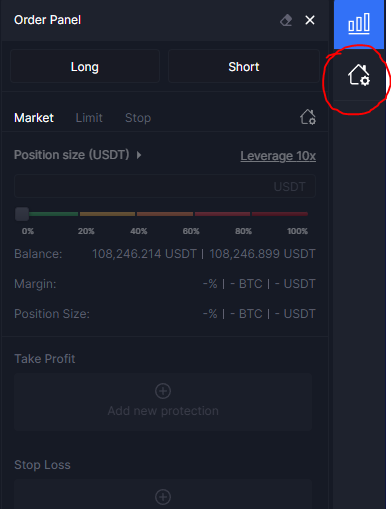Select the Long side toggle

coord(85,66)
